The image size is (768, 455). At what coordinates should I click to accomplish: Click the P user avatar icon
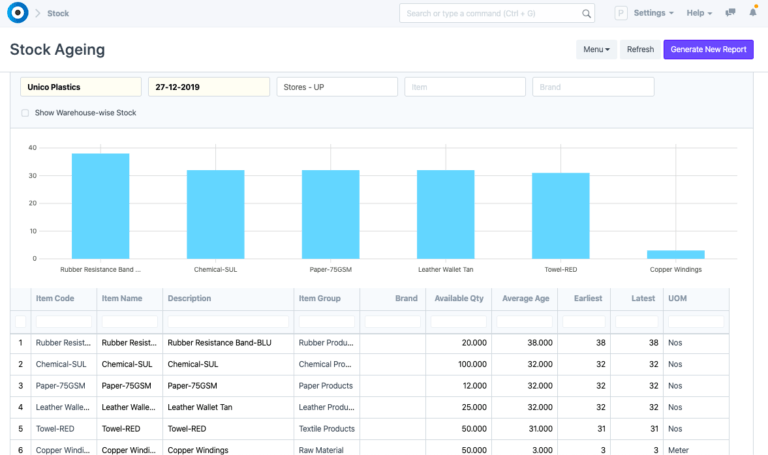coord(620,13)
